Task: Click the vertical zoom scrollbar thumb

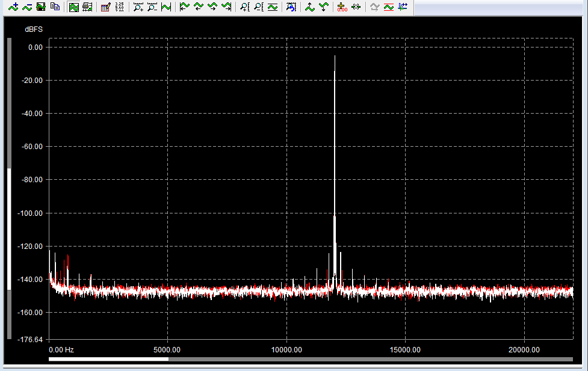Action: [10, 229]
